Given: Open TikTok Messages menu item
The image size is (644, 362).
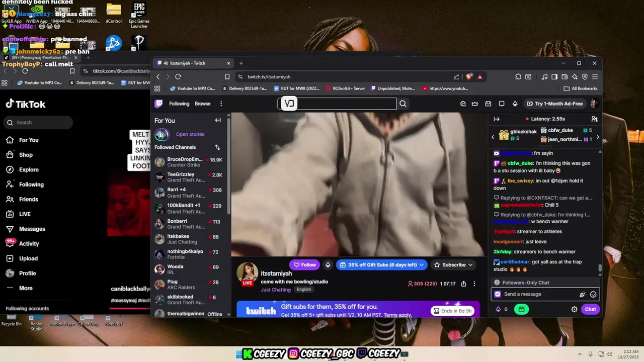Looking at the screenshot, I should (x=32, y=229).
